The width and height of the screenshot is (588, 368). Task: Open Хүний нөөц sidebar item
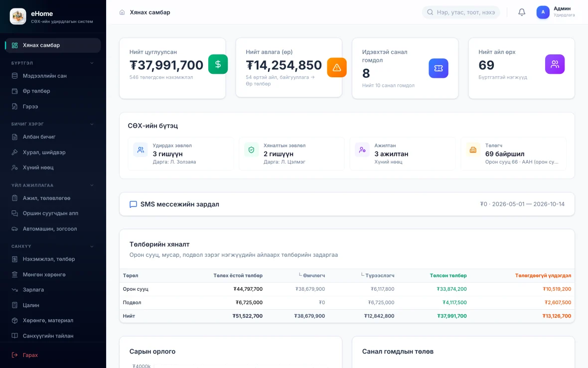tap(53, 168)
